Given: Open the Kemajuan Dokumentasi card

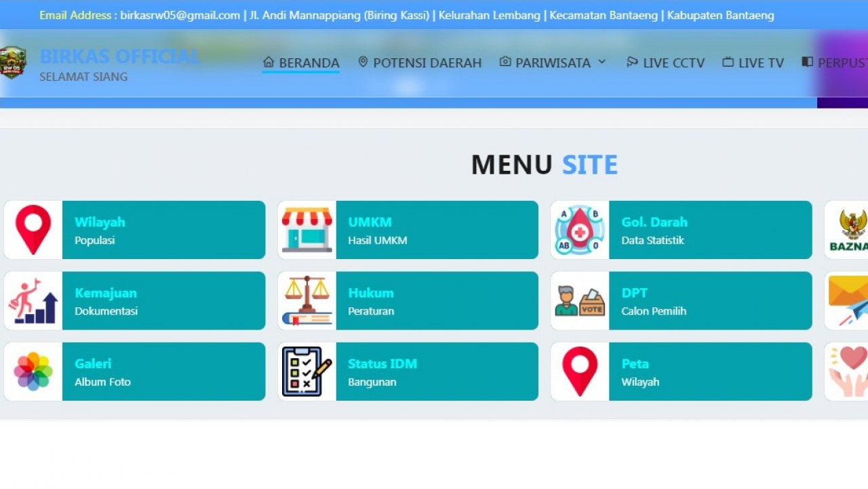Looking at the screenshot, I should point(134,301).
